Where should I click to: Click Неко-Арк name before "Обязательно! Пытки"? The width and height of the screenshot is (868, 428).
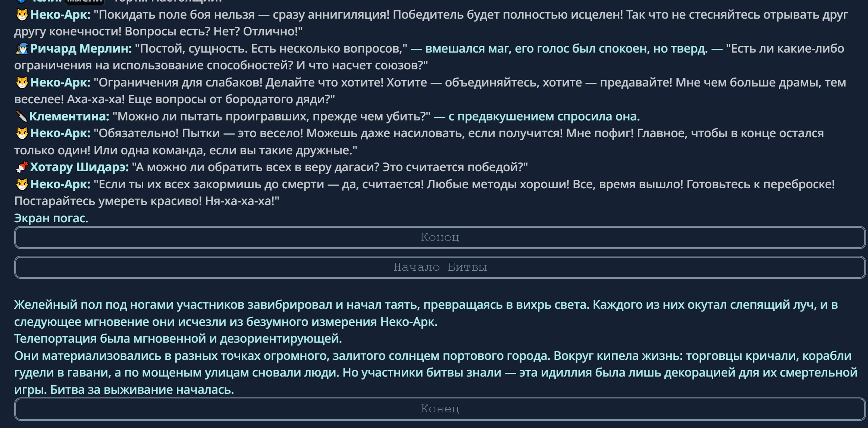point(60,133)
